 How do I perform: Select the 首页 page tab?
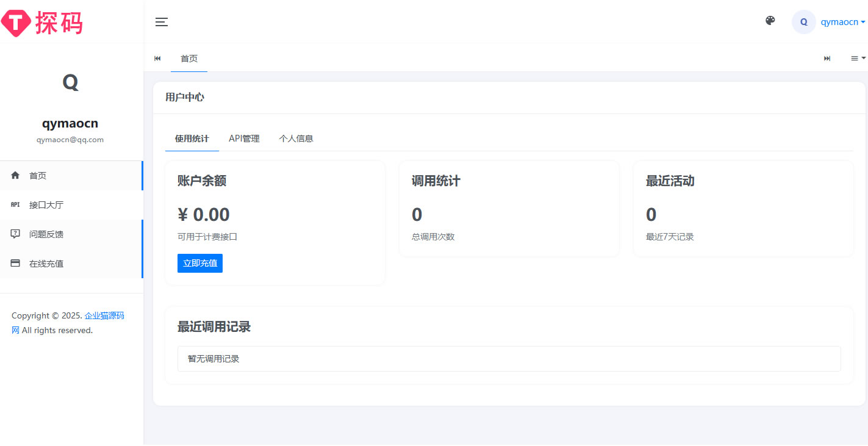189,59
